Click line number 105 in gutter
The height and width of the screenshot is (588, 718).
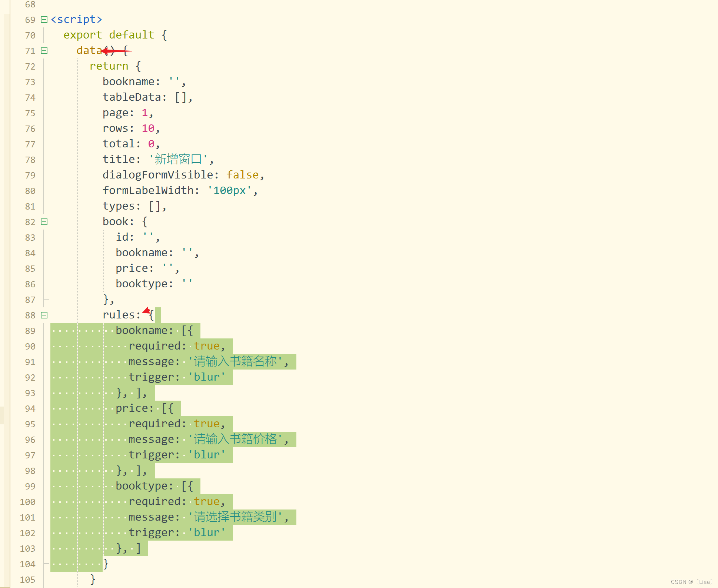pyautogui.click(x=27, y=579)
